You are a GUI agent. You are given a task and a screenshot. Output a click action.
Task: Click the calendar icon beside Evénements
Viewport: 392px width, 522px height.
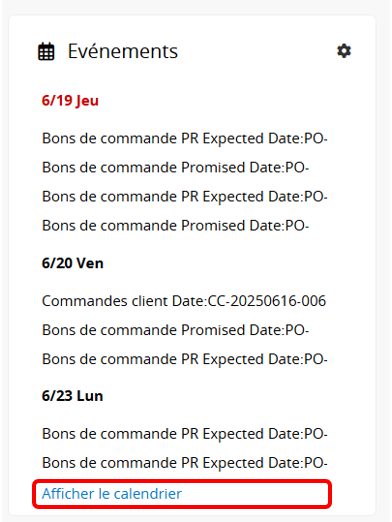tap(46, 52)
